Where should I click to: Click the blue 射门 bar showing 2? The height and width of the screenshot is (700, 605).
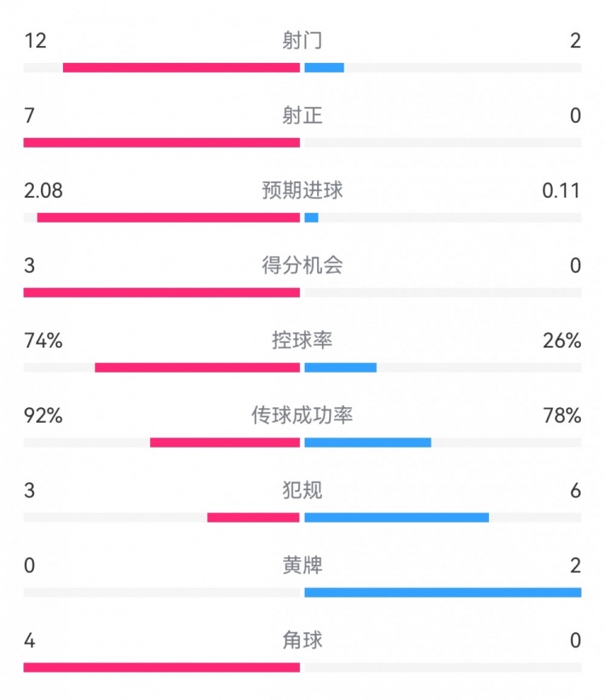(x=324, y=68)
